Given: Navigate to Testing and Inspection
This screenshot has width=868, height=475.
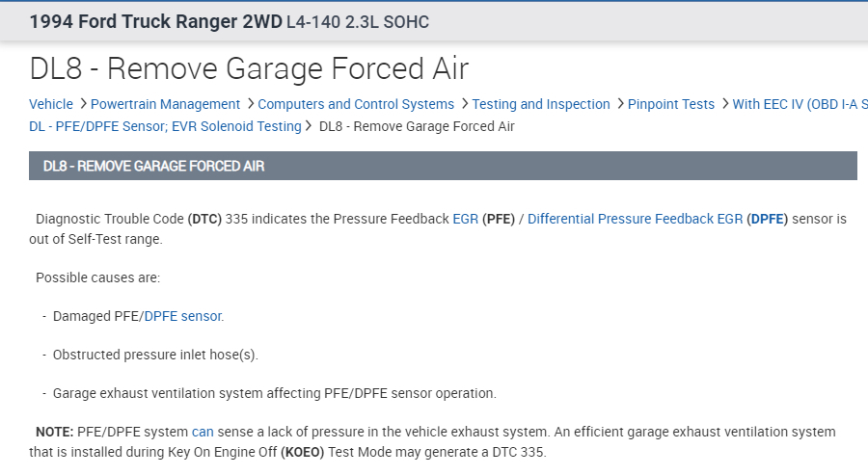Looking at the screenshot, I should pyautogui.click(x=541, y=104).
